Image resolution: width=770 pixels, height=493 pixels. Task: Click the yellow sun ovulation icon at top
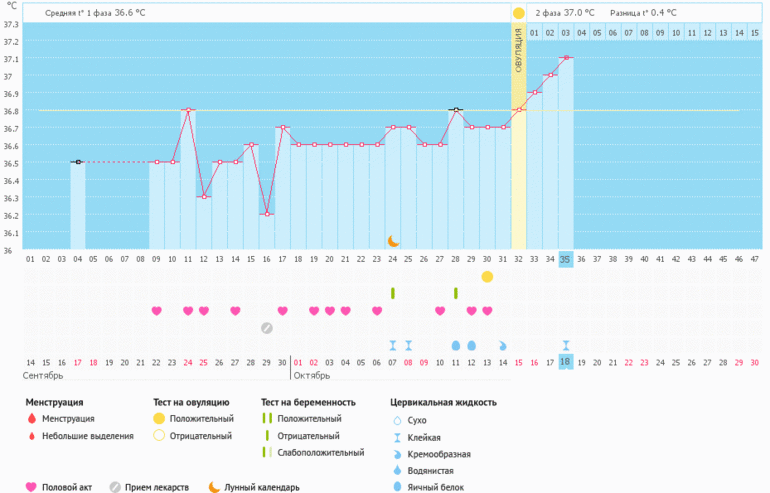coord(518,13)
